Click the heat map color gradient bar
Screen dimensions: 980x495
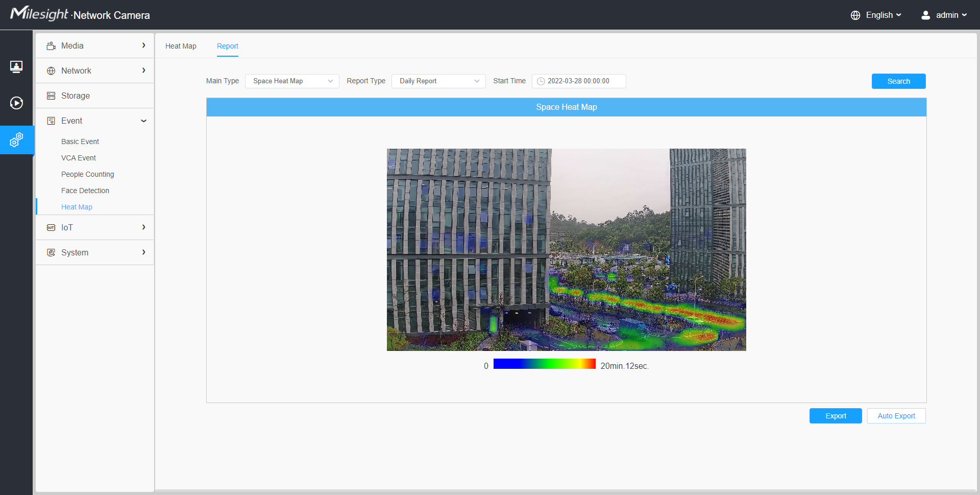pos(544,364)
